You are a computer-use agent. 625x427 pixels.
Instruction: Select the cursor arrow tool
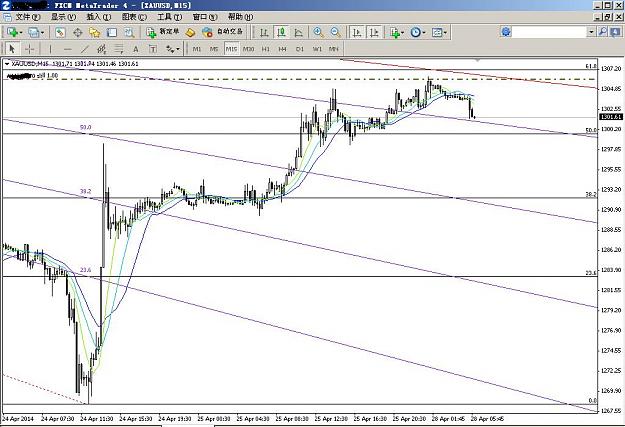click(x=12, y=49)
